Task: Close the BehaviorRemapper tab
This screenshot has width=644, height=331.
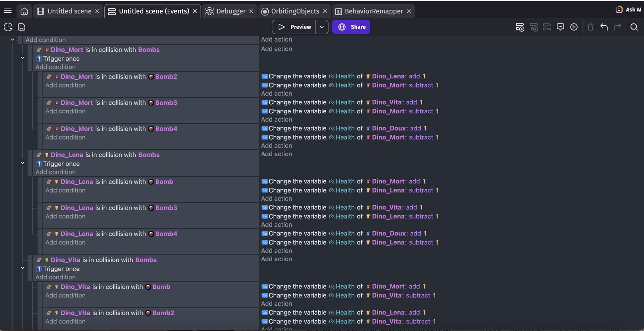Action: click(409, 11)
